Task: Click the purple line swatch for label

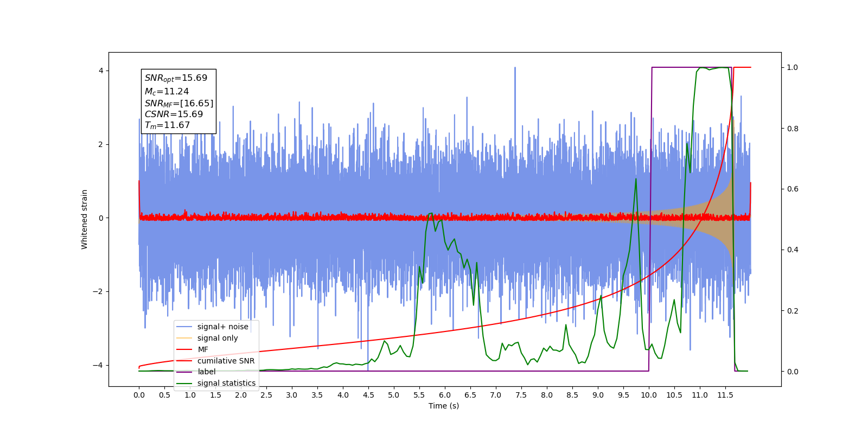Action: point(184,372)
